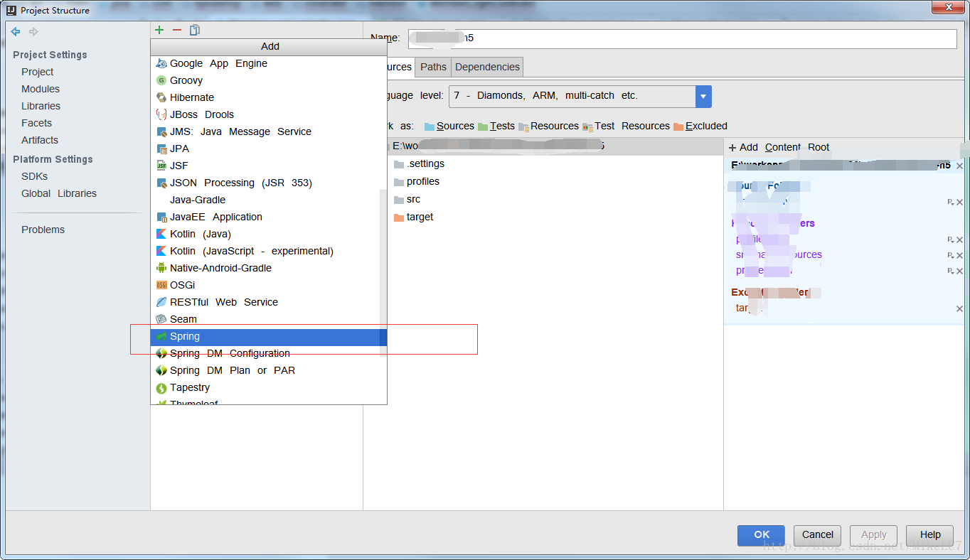
Task: Open the Language level dropdown
Action: (x=703, y=96)
